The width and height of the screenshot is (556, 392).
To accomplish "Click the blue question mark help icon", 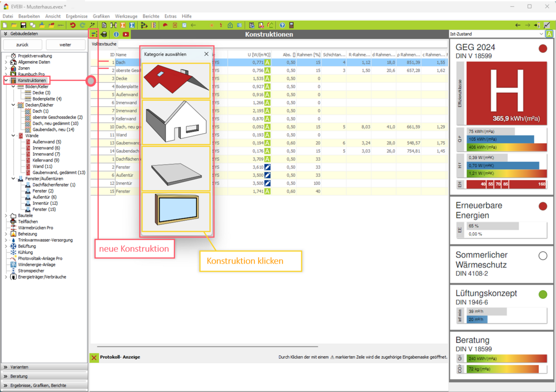I will point(282,25).
